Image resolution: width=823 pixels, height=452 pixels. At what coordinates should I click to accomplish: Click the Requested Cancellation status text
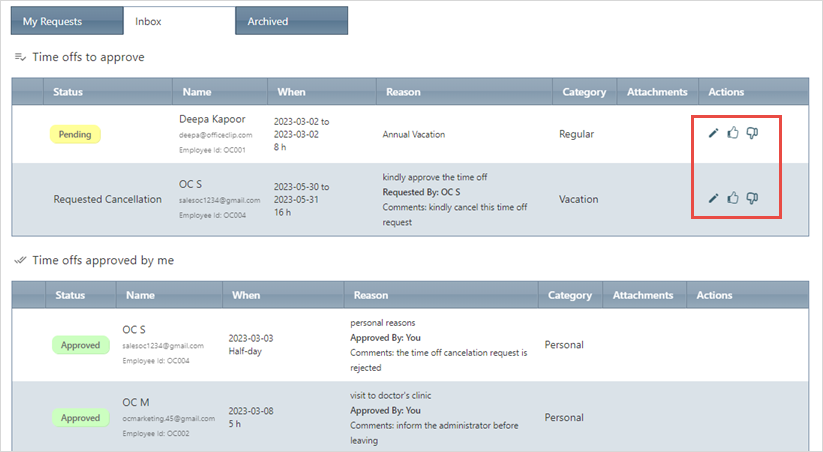point(107,199)
